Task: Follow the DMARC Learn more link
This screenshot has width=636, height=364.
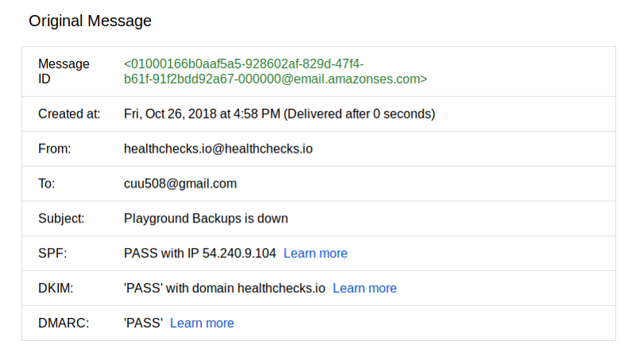Action: pyautogui.click(x=202, y=323)
